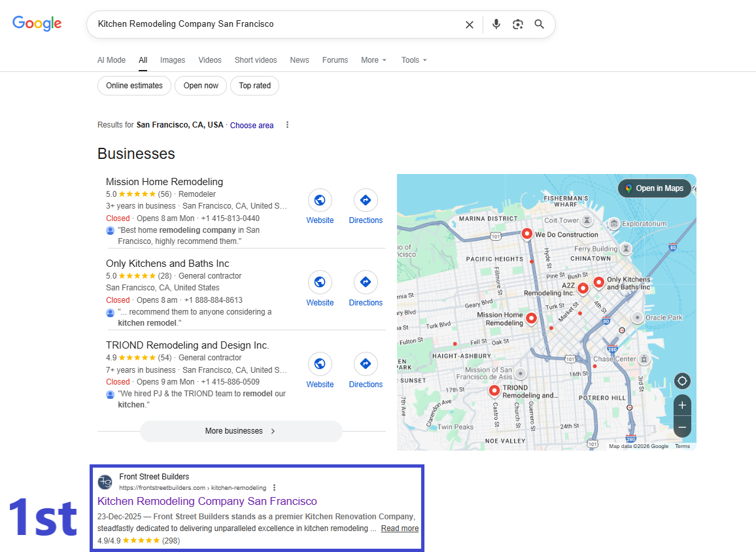Click Open in Maps button
This screenshot has height=552, width=756.
click(x=655, y=188)
